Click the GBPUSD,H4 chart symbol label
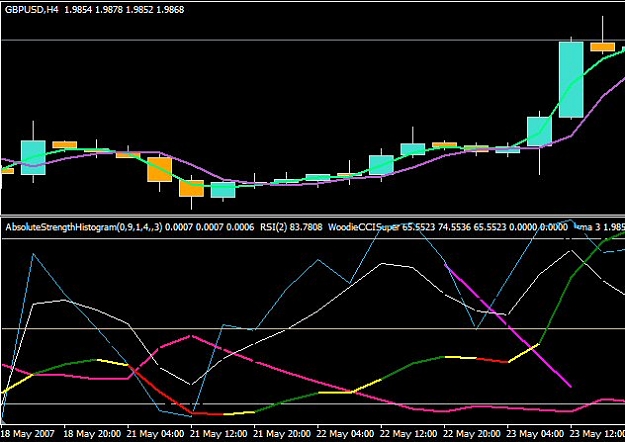The image size is (625, 442). [31, 10]
